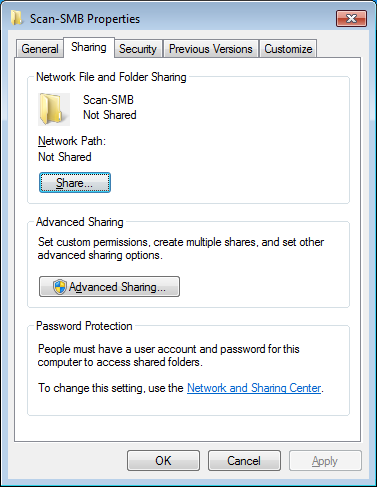The image size is (377, 487).
Task: Click the Share... button
Action: click(x=75, y=183)
